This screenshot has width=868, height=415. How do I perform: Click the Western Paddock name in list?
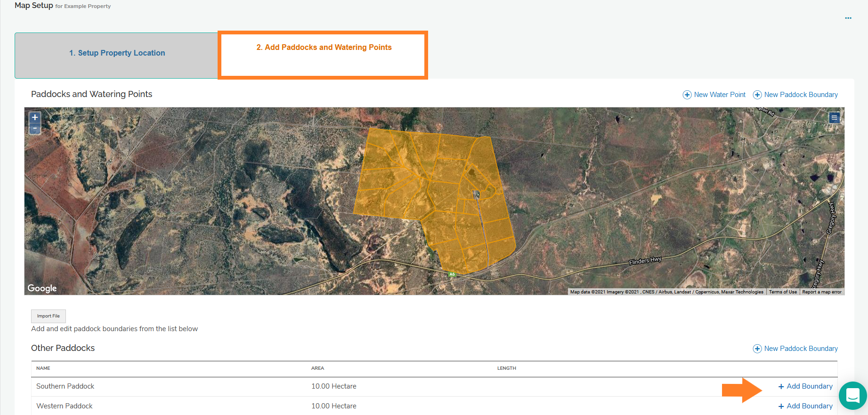(x=65, y=406)
